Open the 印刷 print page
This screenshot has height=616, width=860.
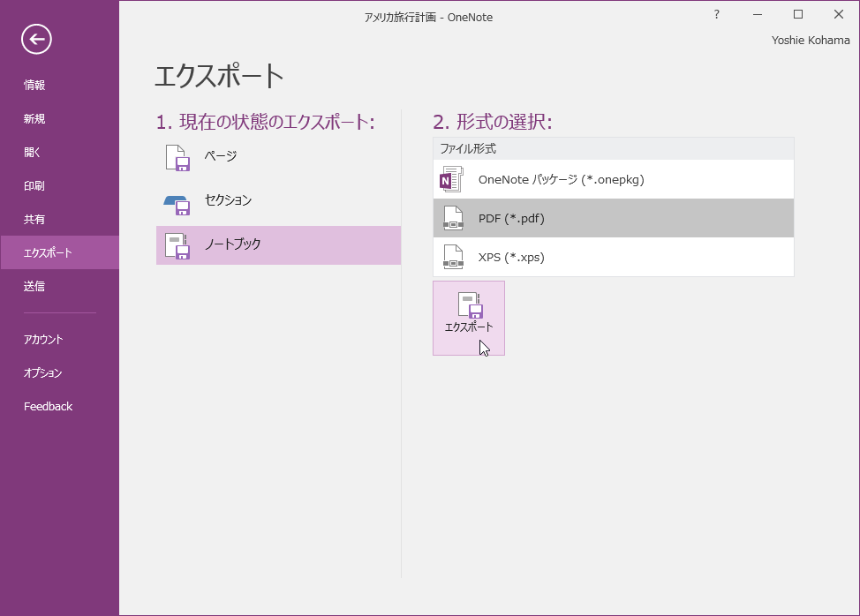pos(34,186)
